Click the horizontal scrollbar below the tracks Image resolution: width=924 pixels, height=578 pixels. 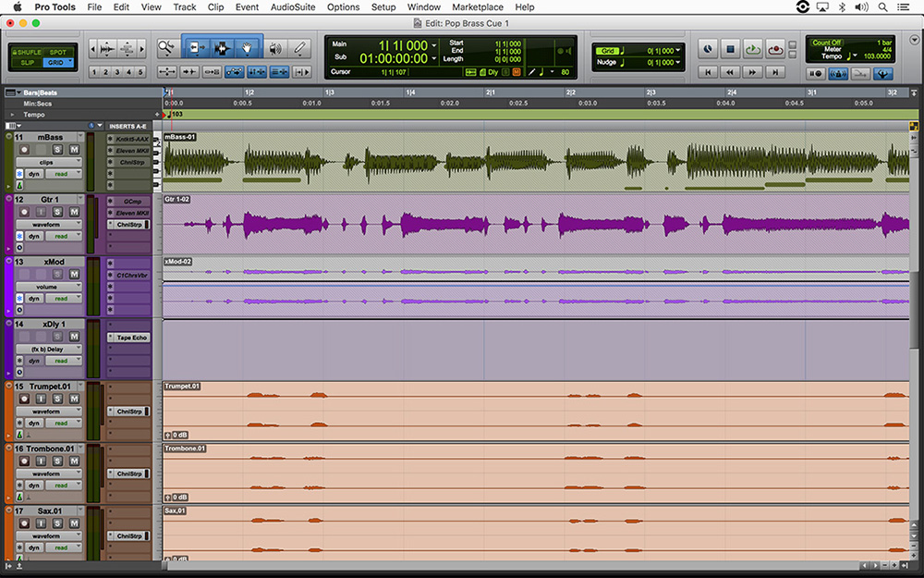tap(508, 565)
